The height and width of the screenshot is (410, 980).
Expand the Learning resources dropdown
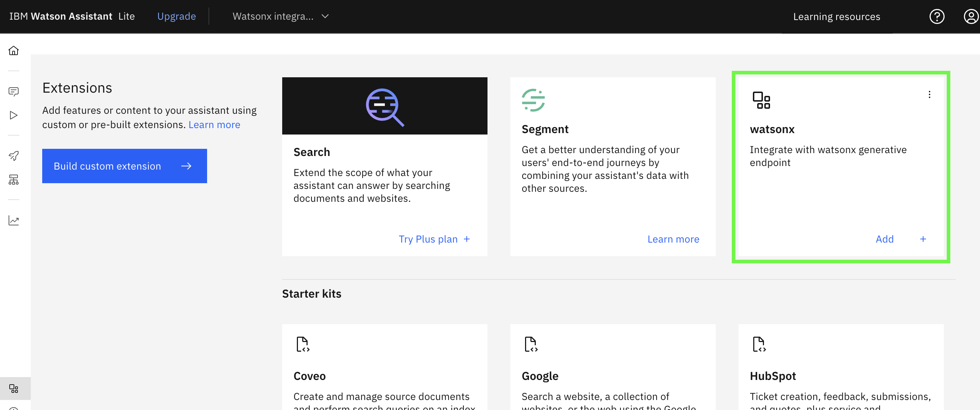click(836, 16)
